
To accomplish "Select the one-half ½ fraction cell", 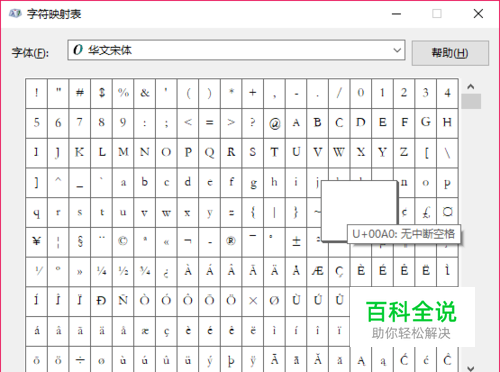I will [x=123, y=271].
